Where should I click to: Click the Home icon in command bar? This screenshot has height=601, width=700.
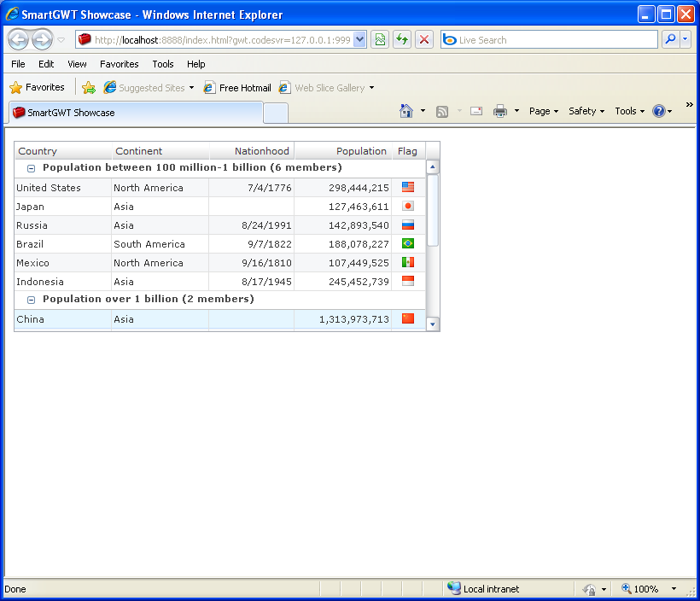click(405, 111)
